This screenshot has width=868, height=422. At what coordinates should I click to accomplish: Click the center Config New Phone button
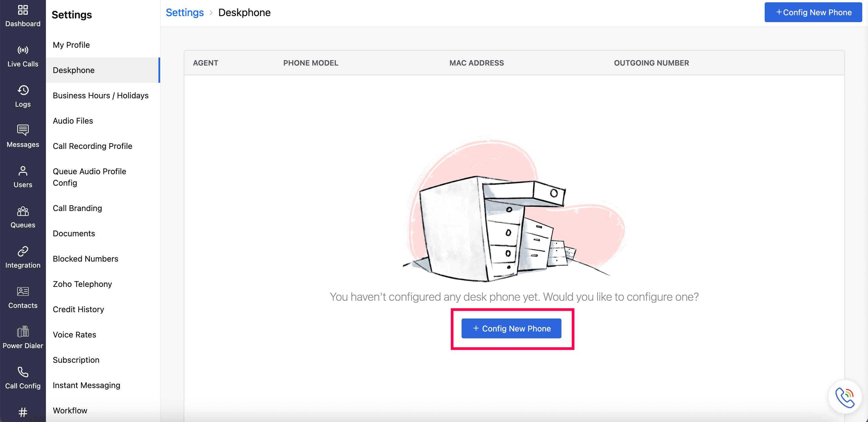[x=511, y=329]
